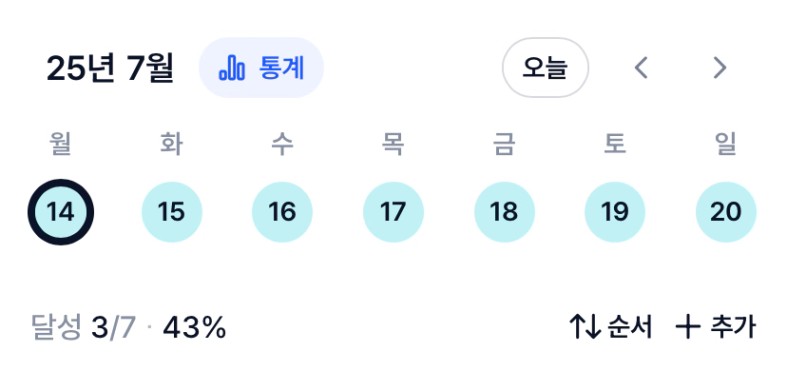Select date 18 on Friday
Image resolution: width=787 pixels, height=371 pixels.
pyautogui.click(x=504, y=212)
